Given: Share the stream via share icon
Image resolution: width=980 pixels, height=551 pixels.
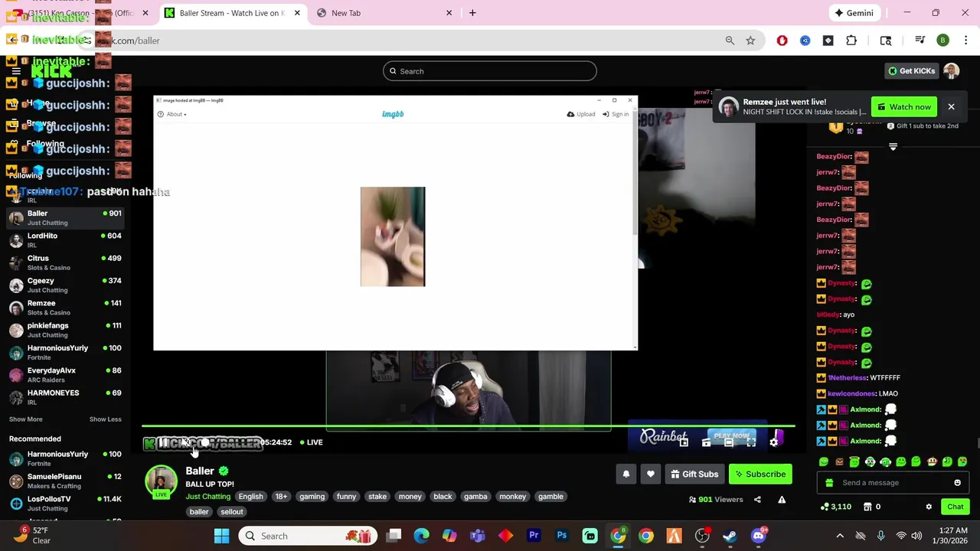Looking at the screenshot, I should 757,500.
